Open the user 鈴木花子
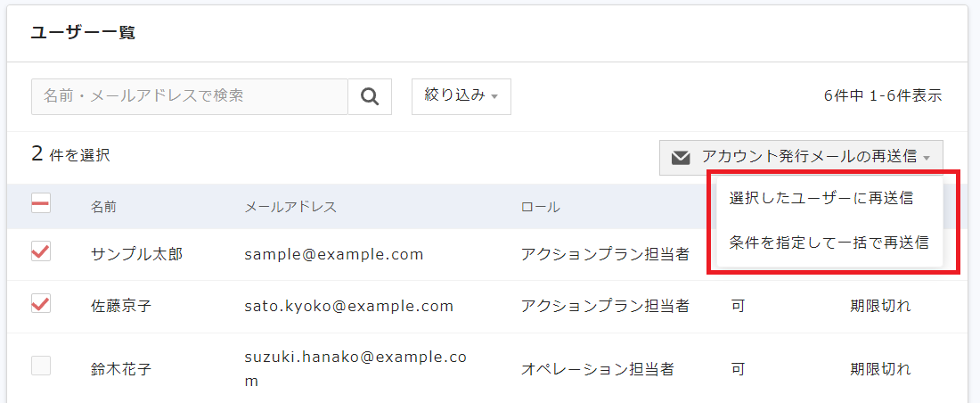The height and width of the screenshot is (403, 980). pyautogui.click(x=121, y=369)
